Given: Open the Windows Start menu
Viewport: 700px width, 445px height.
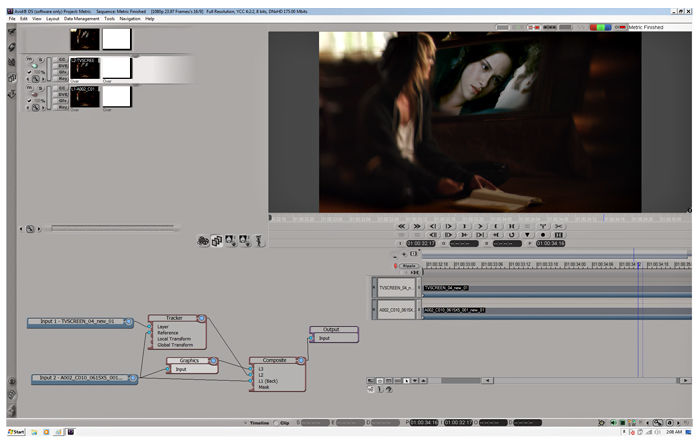Looking at the screenshot, I should pyautogui.click(x=17, y=432).
